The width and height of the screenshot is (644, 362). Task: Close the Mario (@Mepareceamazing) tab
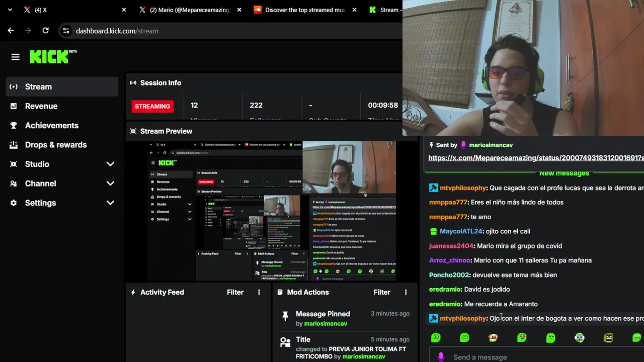tap(239, 10)
